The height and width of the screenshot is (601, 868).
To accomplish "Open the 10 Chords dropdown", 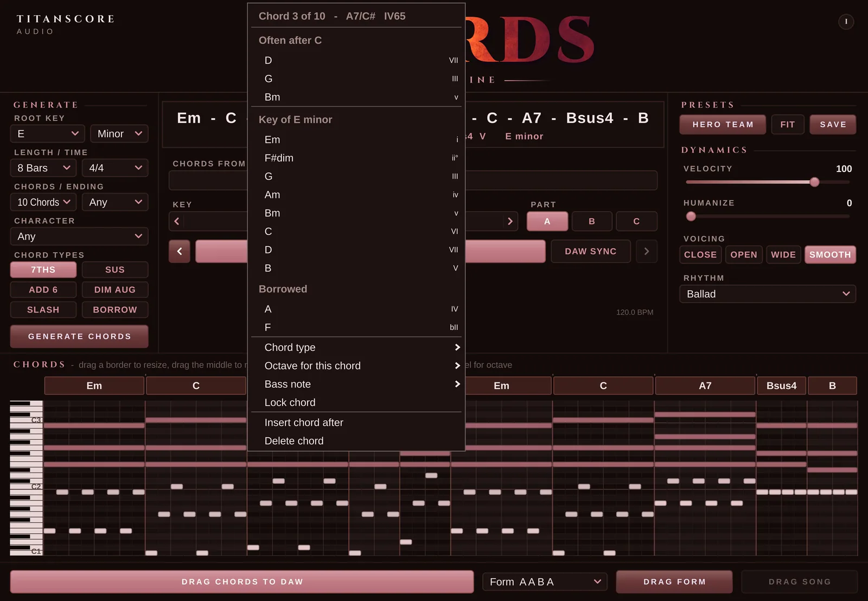I will [x=44, y=202].
